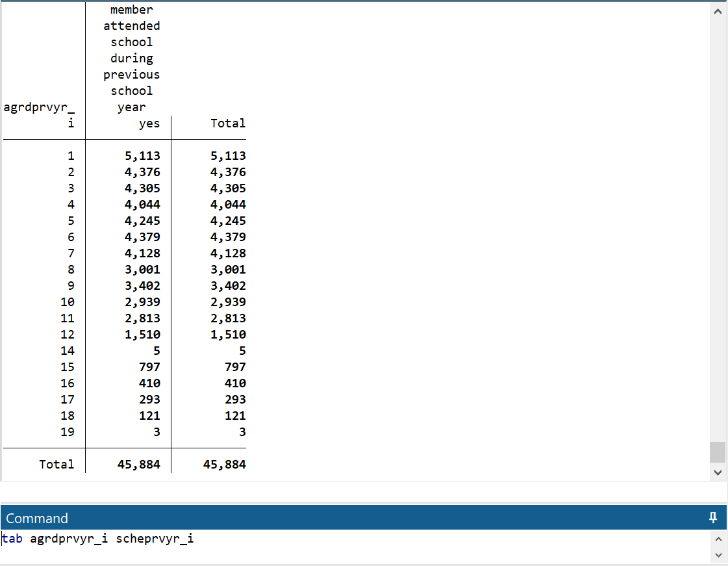Click the results window scrollbar thumb
The width and height of the screenshot is (728, 566).
pyautogui.click(x=717, y=452)
